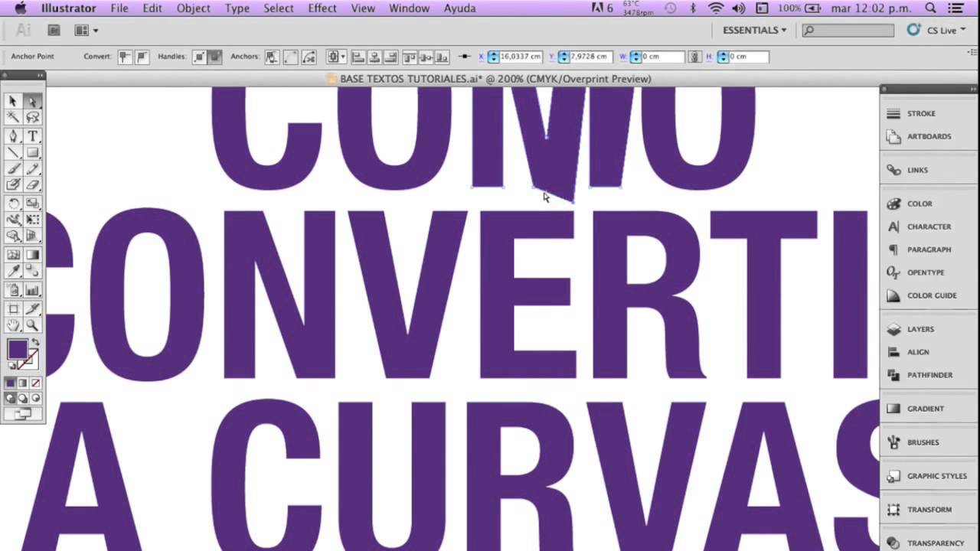Open the Graphic Styles panel

(936, 476)
